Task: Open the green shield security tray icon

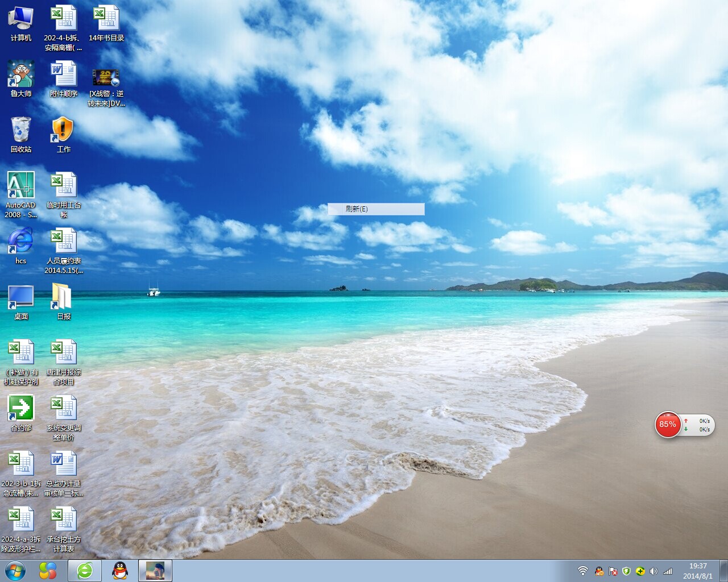Action: pos(626,571)
